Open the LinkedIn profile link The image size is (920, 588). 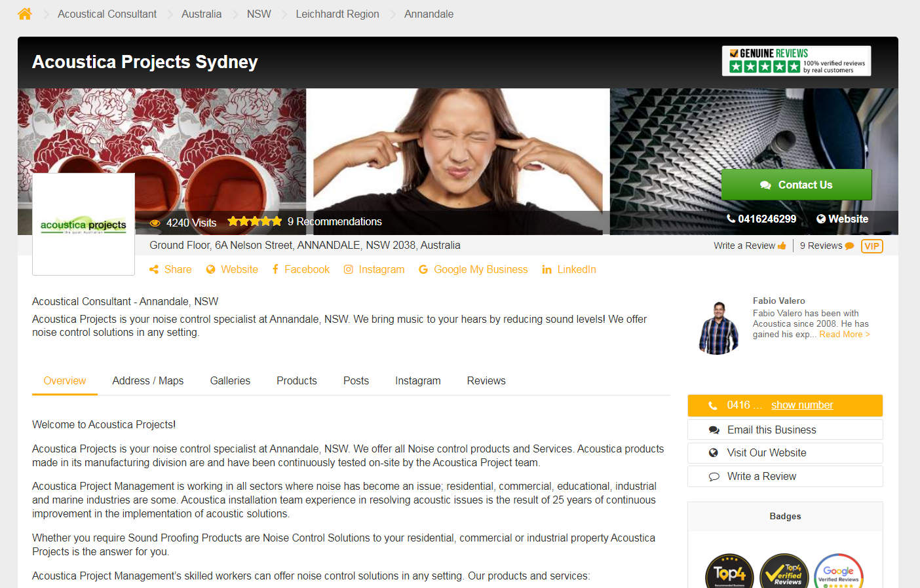[x=569, y=269]
